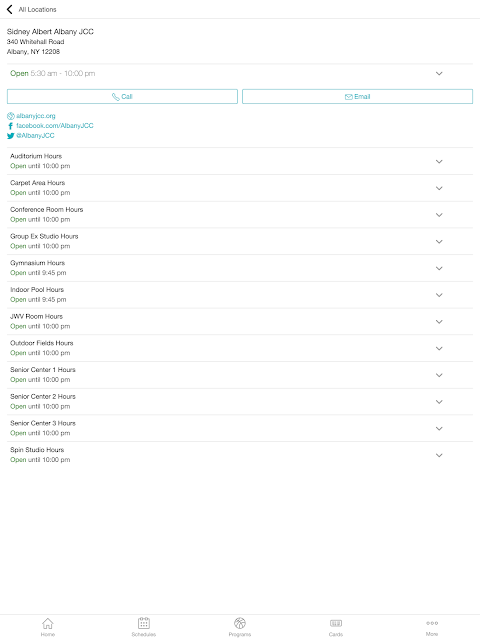Expand Senior Center 2 Hours

[x=240, y=402]
